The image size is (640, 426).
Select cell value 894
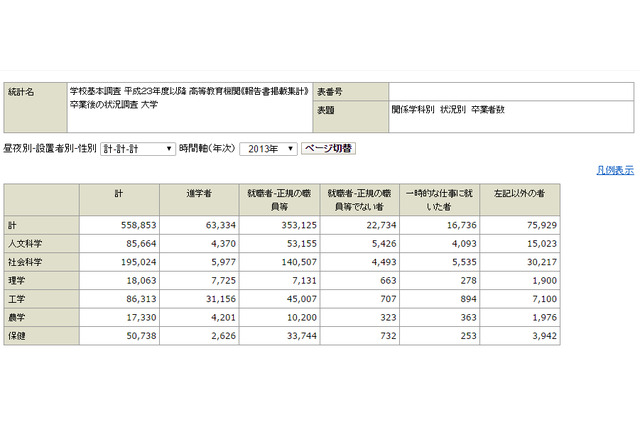[468, 299]
